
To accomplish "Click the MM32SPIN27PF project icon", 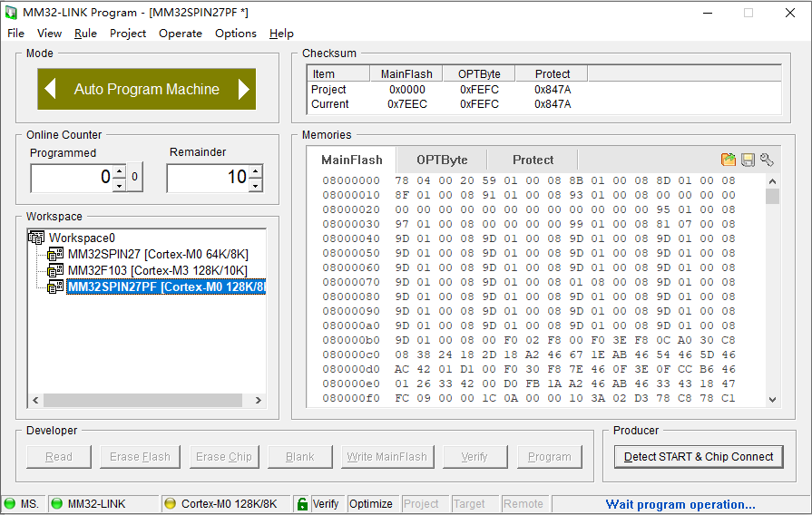I will coord(55,287).
